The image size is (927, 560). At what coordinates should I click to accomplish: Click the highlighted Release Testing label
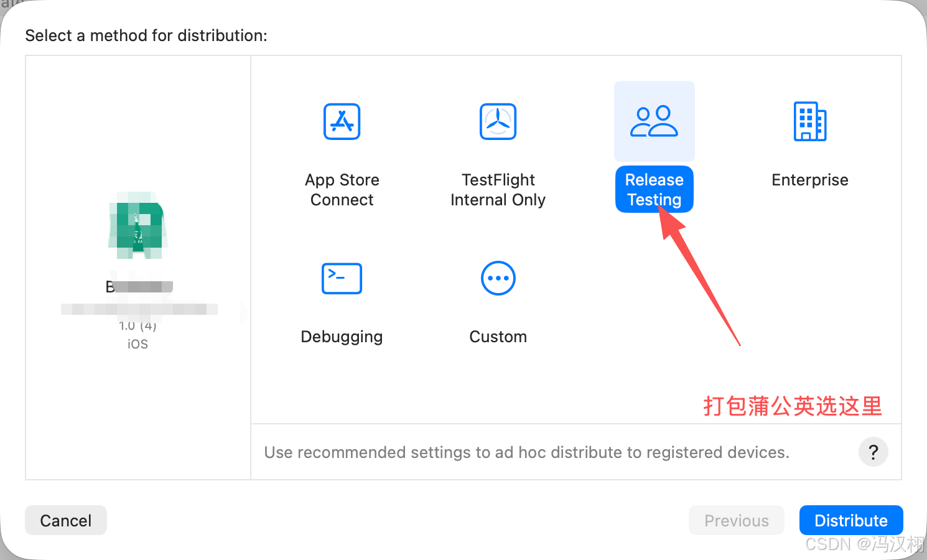point(654,189)
